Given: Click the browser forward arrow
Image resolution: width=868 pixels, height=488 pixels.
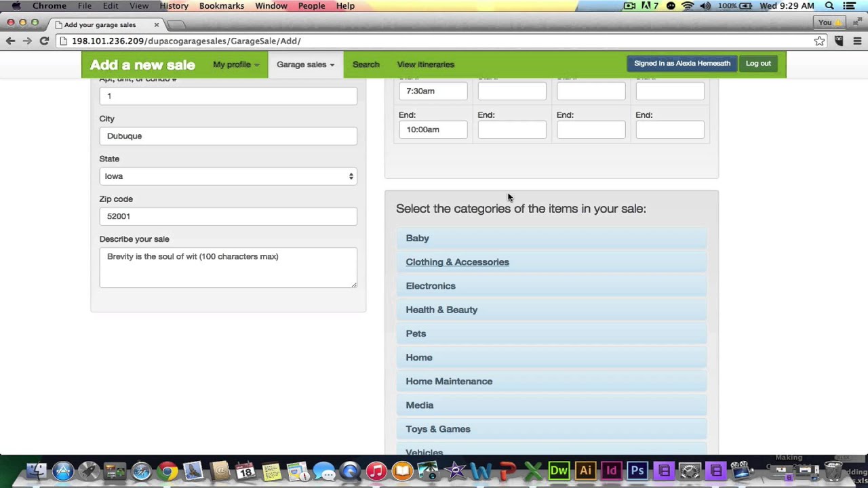Looking at the screenshot, I should coord(27,41).
